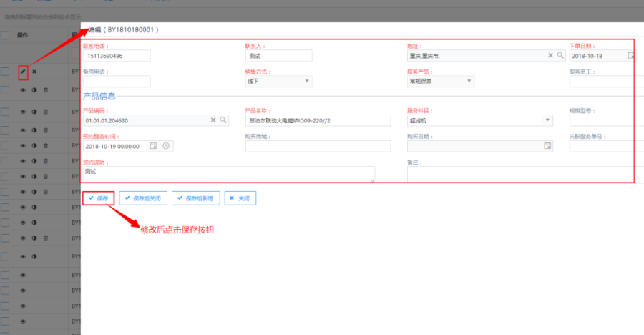Click the magnifier icon in 地址 field

point(560,55)
